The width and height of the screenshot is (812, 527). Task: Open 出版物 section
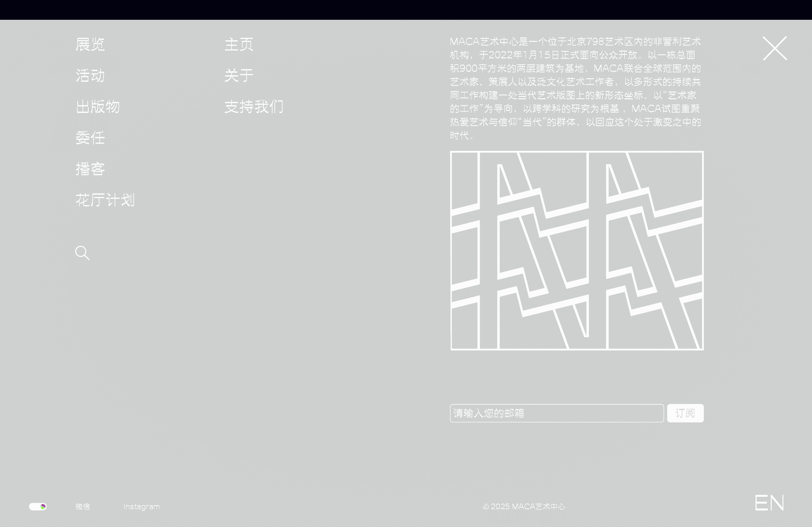point(97,107)
